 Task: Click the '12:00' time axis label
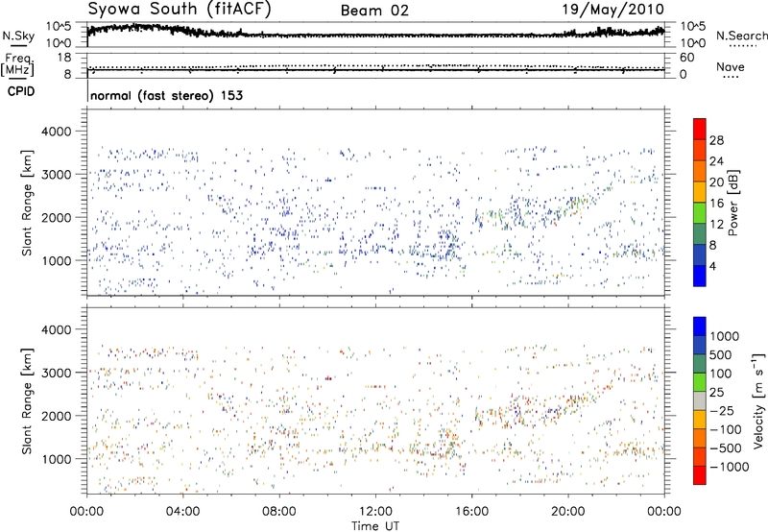(x=375, y=512)
